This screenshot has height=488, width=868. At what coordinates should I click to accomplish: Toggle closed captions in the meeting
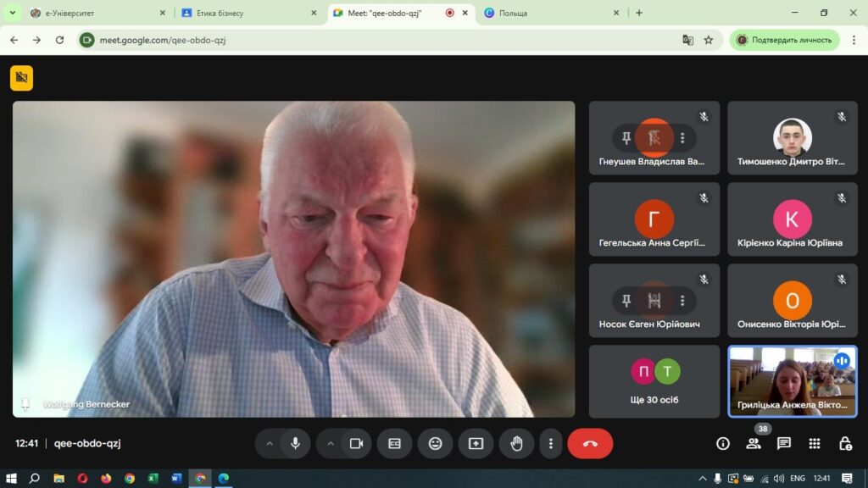click(394, 443)
